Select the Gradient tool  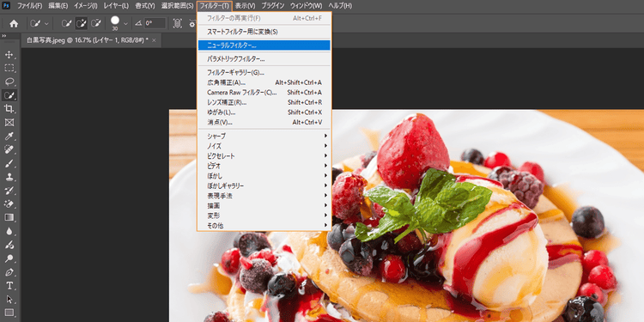coord(9,217)
